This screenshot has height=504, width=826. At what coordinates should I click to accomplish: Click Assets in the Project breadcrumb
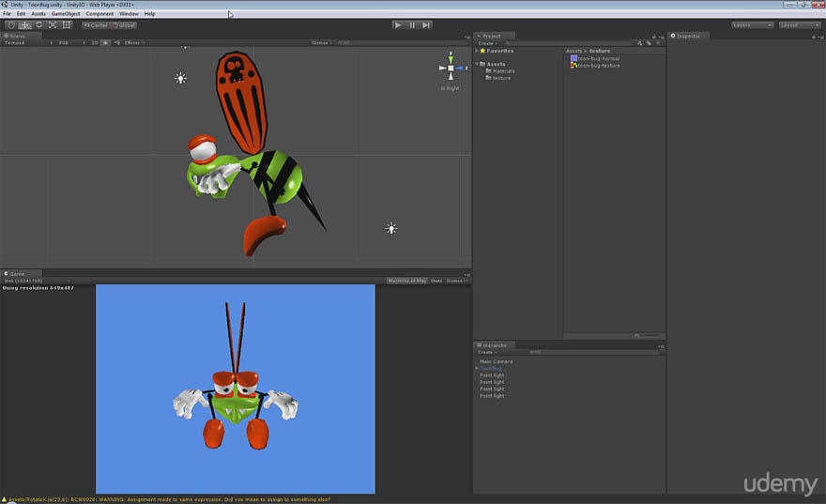point(574,51)
